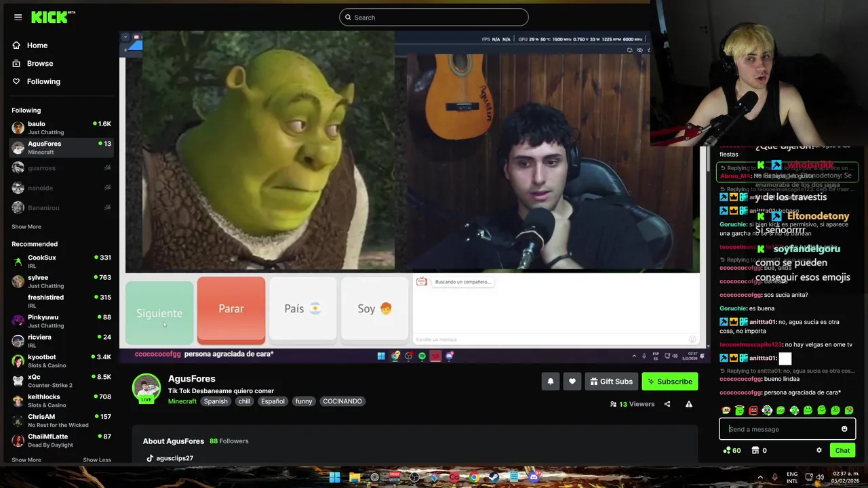Click the Gift Subs button
Screen dimensions: 868x488
610,382
